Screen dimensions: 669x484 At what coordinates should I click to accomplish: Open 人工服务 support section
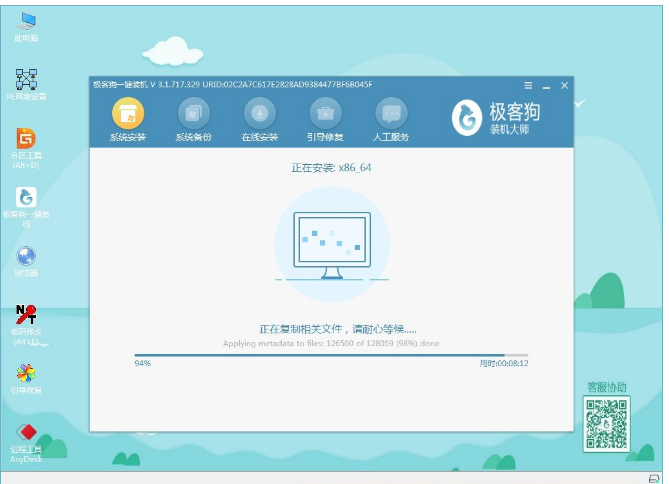(x=391, y=114)
